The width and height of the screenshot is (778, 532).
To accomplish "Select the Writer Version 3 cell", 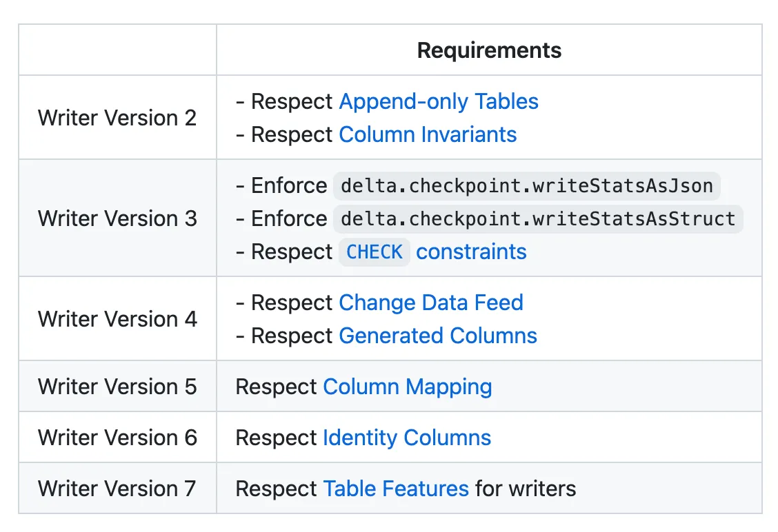I will (x=117, y=218).
